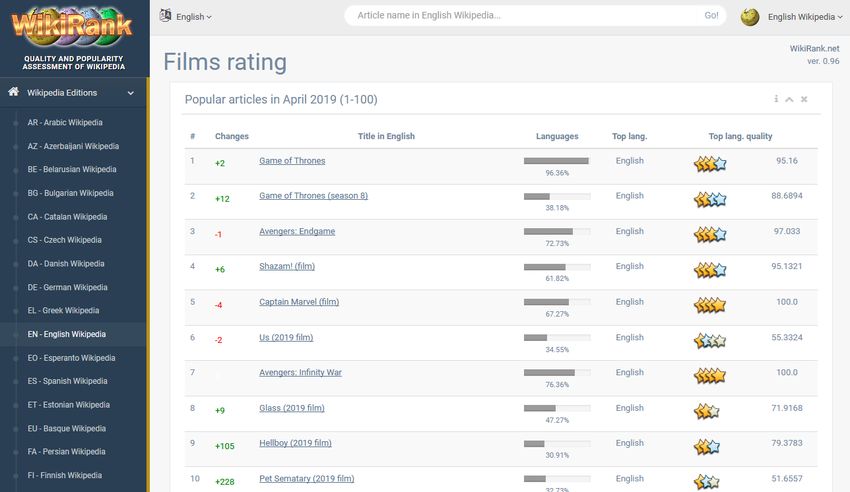The image size is (850, 492).
Task: Select EL - Greek Wikipedia
Action: coord(63,310)
